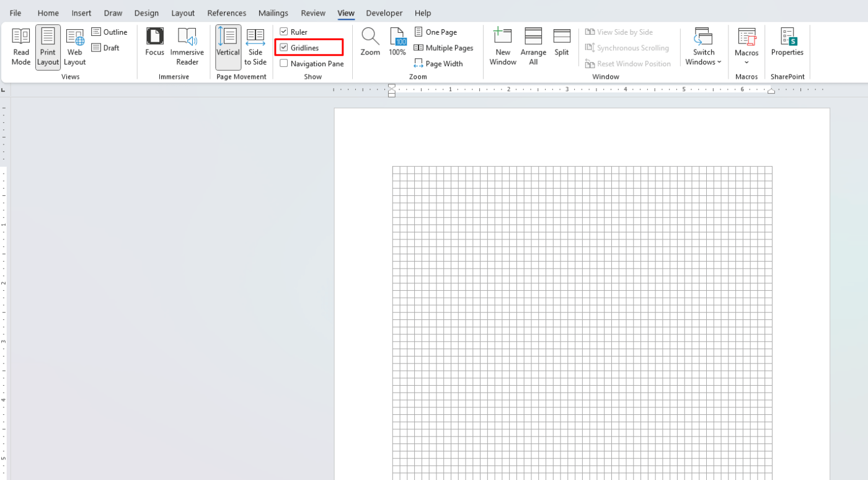Click the Macros icon button
Image resolution: width=868 pixels, height=480 pixels.
(x=746, y=37)
